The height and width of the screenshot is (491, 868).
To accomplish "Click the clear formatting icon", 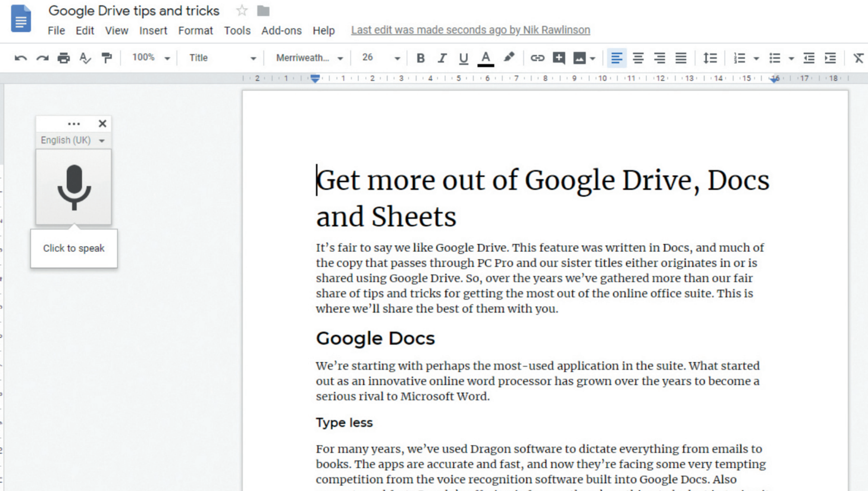I will pos(858,58).
